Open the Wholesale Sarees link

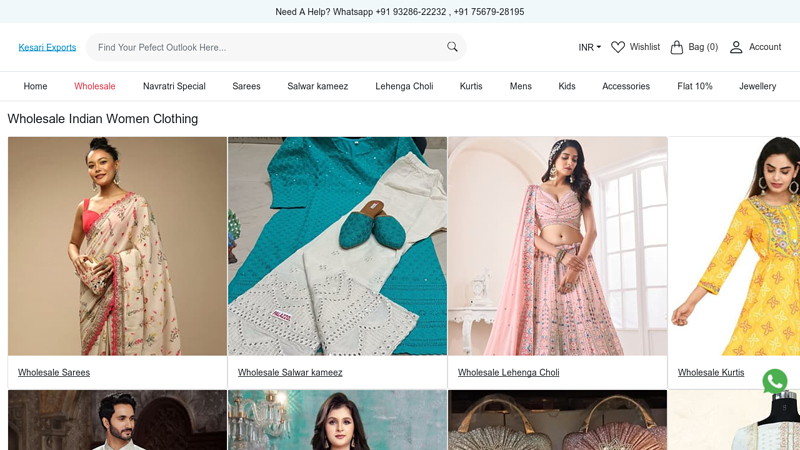tap(54, 372)
